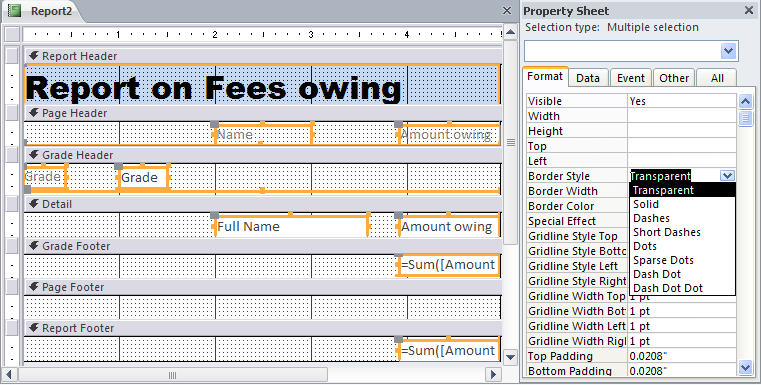
Task: Select the Detail section bar
Action: tap(263, 204)
